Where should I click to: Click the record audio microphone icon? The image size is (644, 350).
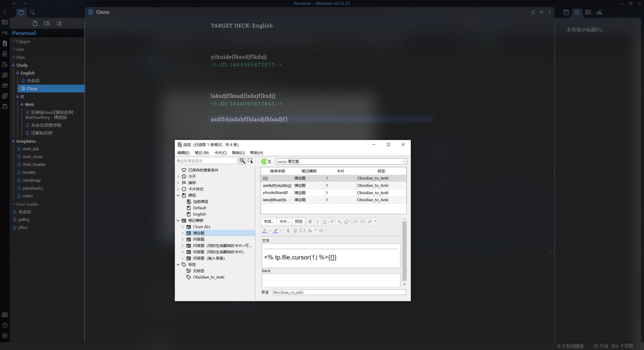(x=295, y=231)
